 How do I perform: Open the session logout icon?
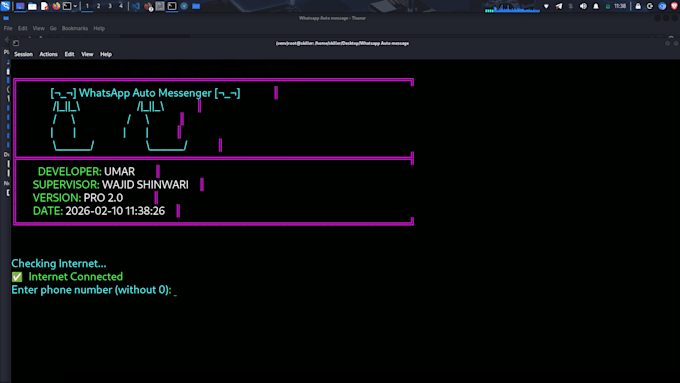(650, 6)
